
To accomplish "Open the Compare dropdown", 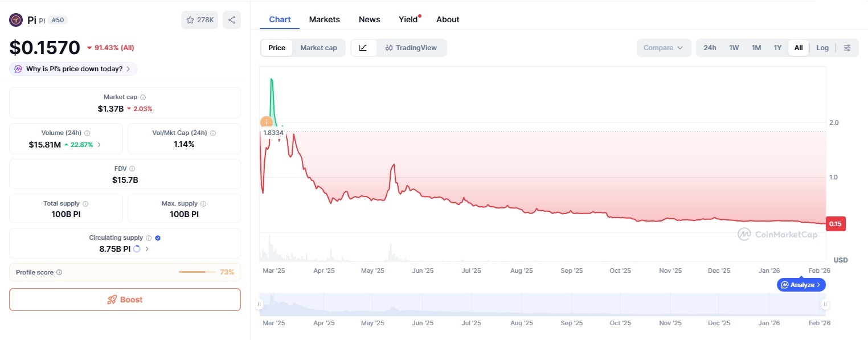I will tap(664, 48).
